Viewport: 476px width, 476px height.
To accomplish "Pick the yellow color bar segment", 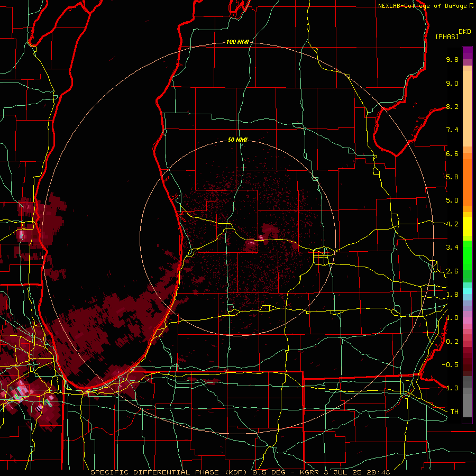I will (467, 226).
